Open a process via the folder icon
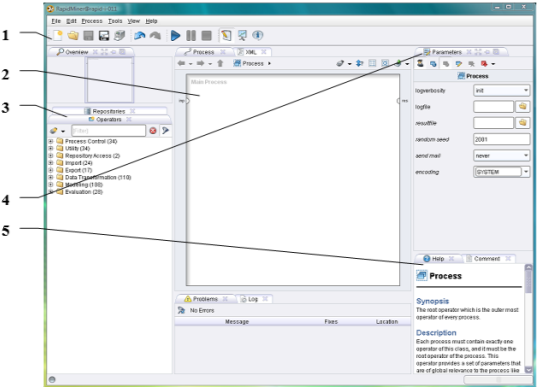Viewport: 537px width, 388px height. tap(73, 35)
